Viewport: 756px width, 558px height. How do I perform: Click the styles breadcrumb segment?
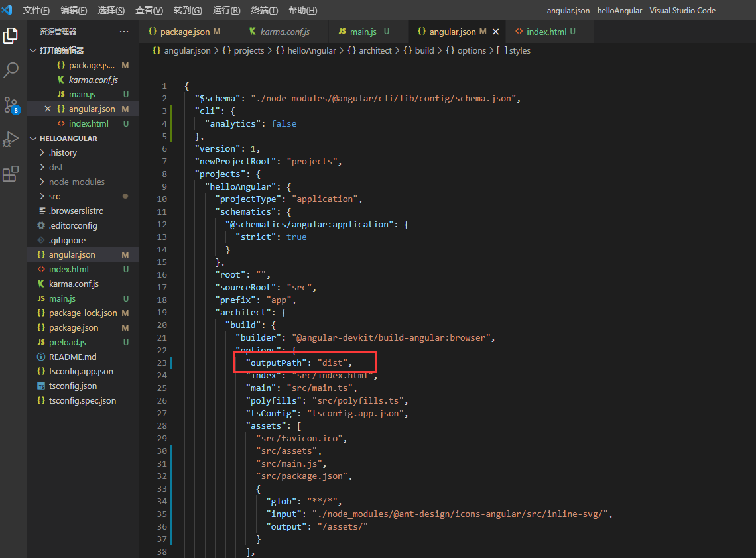pyautogui.click(x=513, y=50)
